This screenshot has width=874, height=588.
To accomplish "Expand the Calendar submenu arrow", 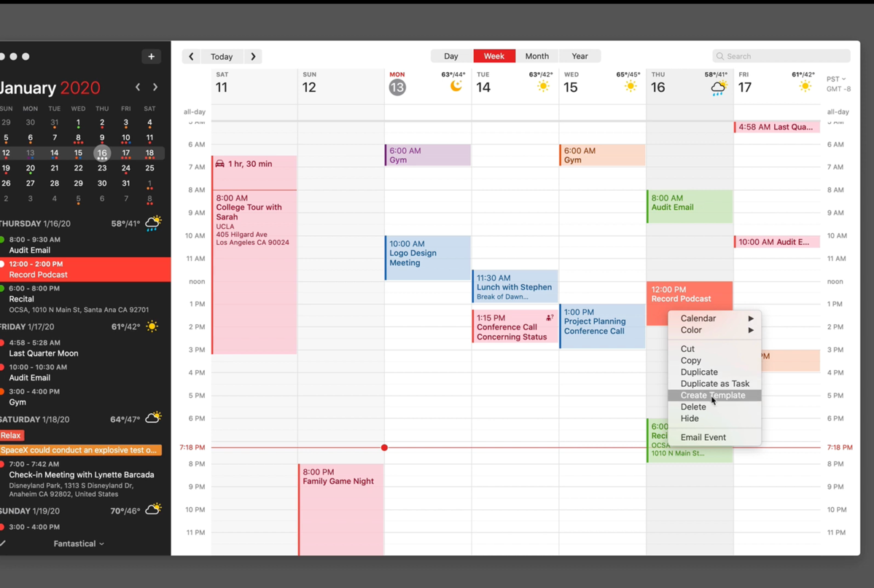I will (x=751, y=318).
